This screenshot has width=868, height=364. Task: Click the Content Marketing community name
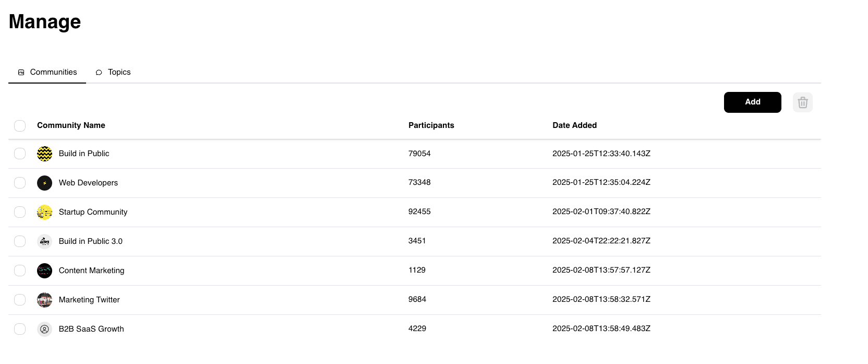click(91, 271)
